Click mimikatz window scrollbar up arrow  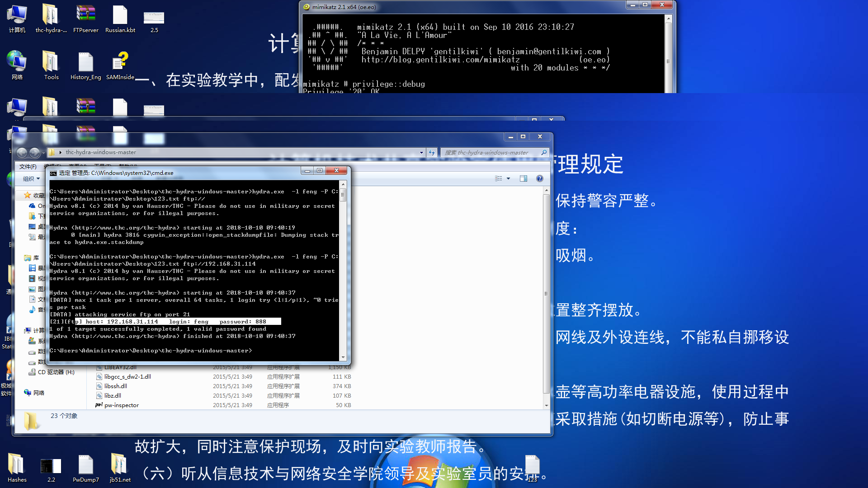pyautogui.click(x=668, y=19)
